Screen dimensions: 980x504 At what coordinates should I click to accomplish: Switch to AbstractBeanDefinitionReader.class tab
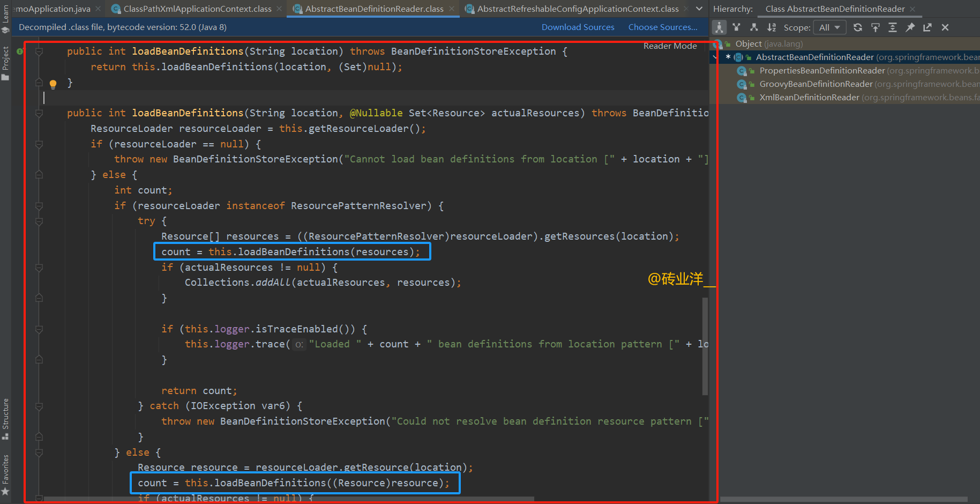[374, 9]
